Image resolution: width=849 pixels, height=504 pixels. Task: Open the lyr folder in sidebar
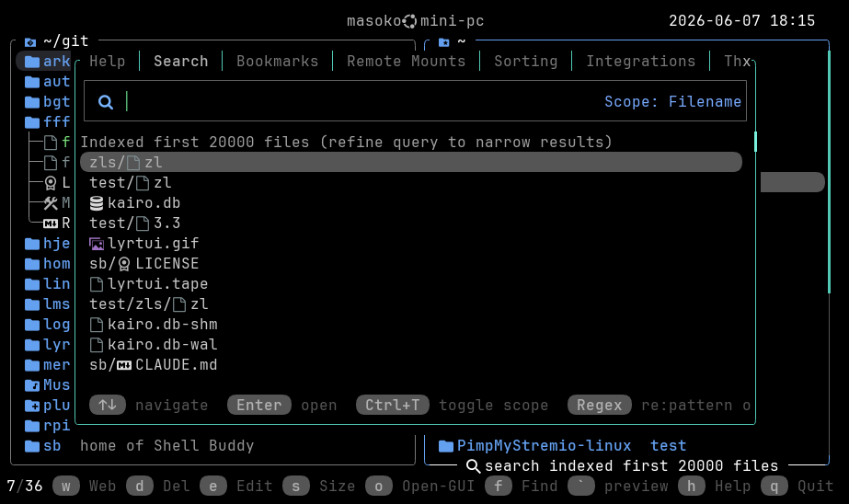click(x=48, y=345)
